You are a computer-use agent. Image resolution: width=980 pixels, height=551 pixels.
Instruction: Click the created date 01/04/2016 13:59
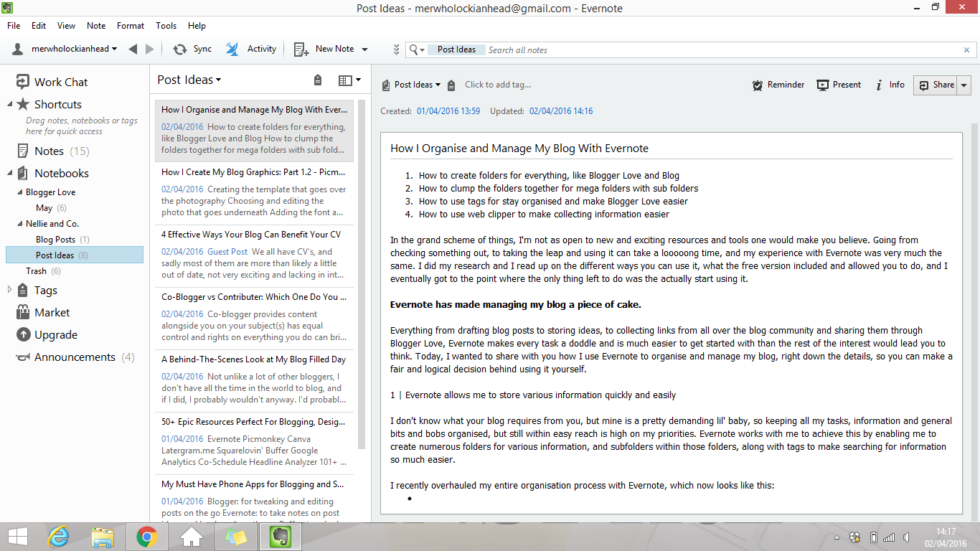coord(448,111)
